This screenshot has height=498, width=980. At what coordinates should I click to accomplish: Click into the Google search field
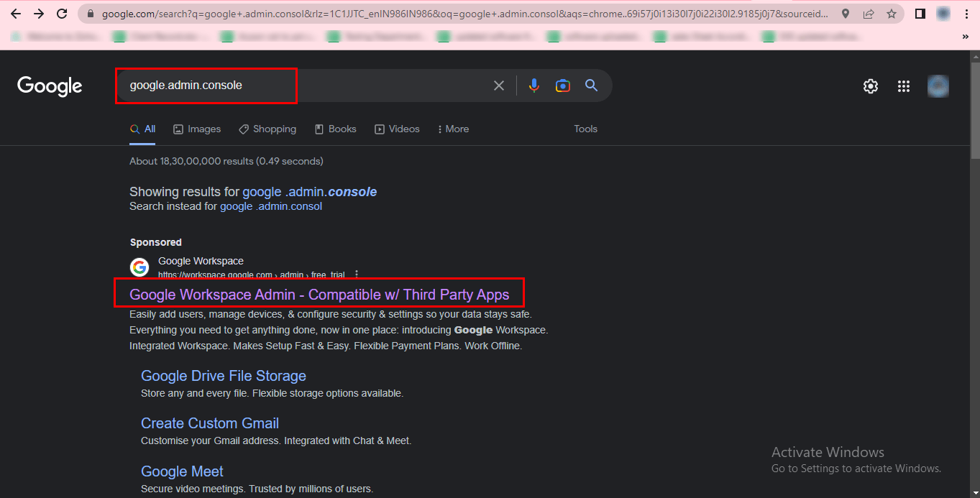click(x=302, y=86)
